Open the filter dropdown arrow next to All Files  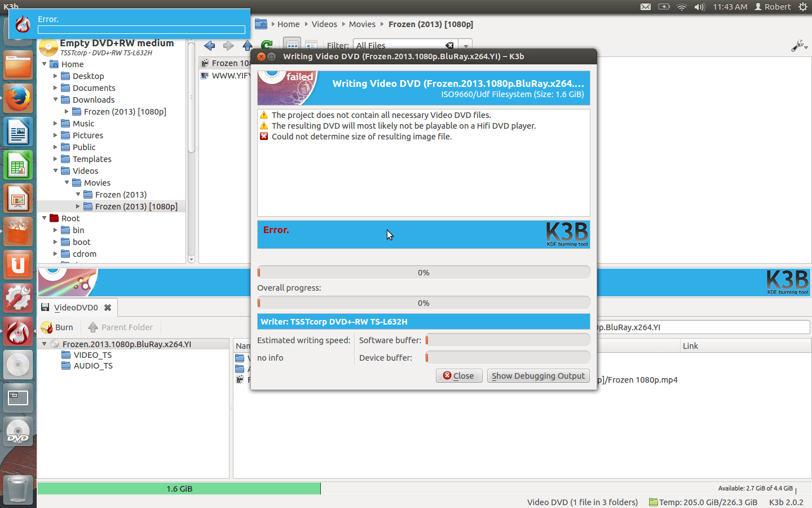[466, 46]
